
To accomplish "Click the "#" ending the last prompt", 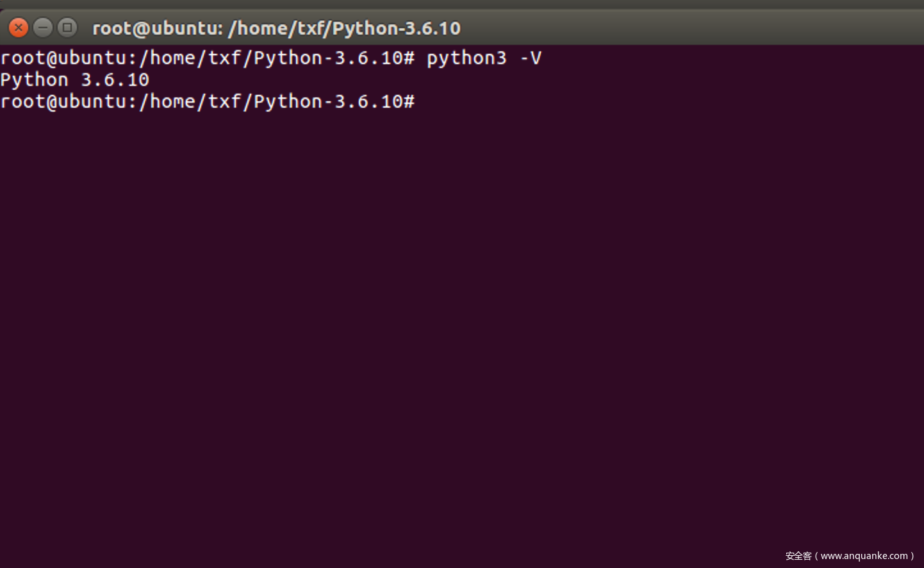I will [409, 102].
